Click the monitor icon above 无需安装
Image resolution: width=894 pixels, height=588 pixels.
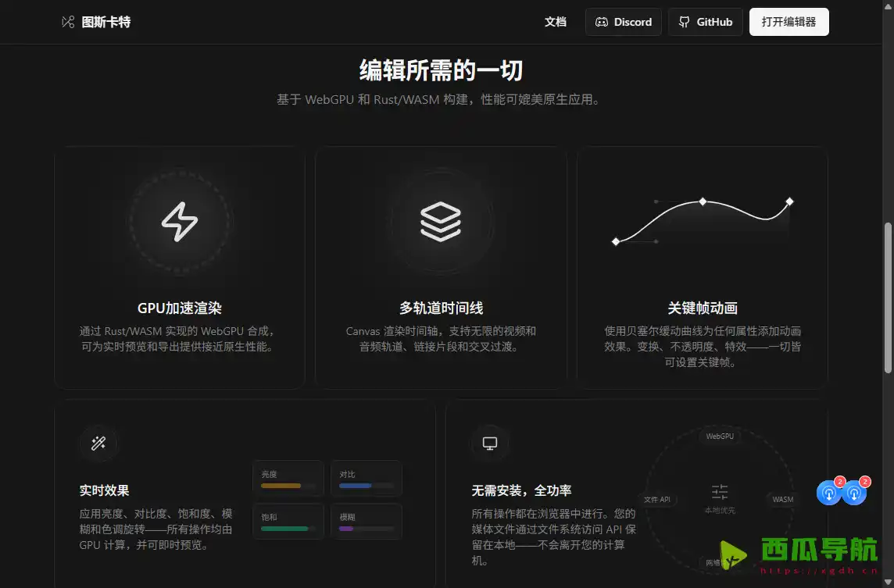pos(490,443)
